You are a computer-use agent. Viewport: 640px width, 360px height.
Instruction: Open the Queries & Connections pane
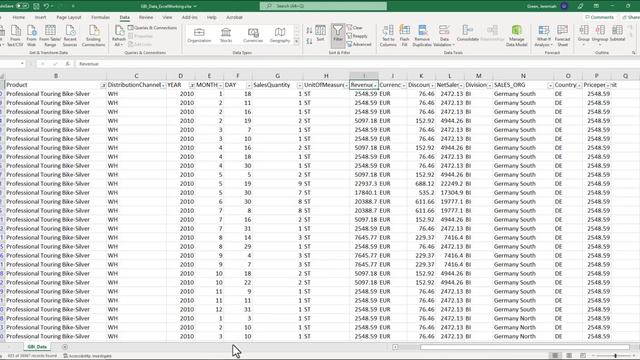(152, 28)
